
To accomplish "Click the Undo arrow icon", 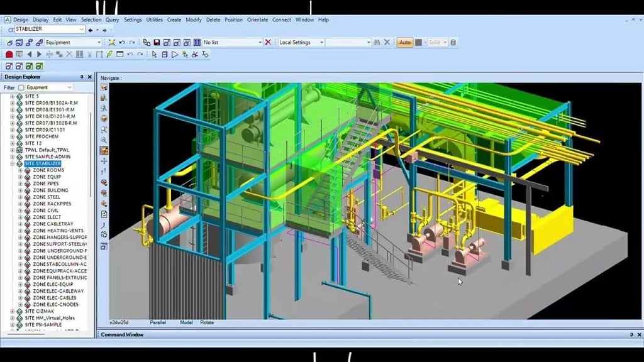I will 121,41.
